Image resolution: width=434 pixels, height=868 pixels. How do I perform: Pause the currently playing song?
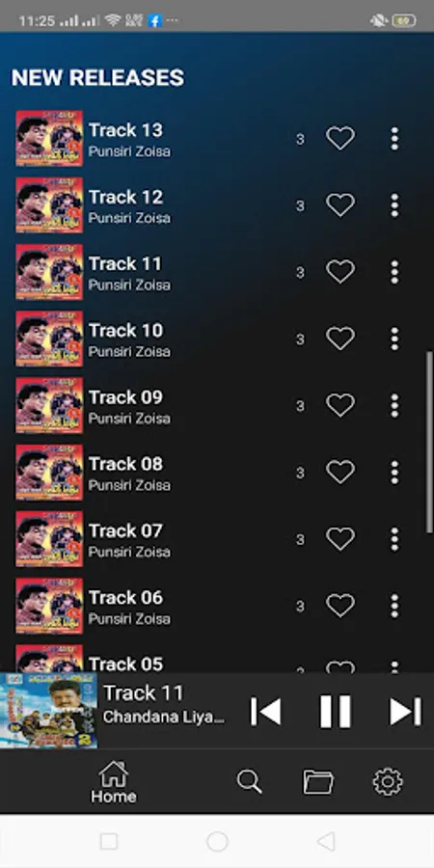click(x=336, y=711)
